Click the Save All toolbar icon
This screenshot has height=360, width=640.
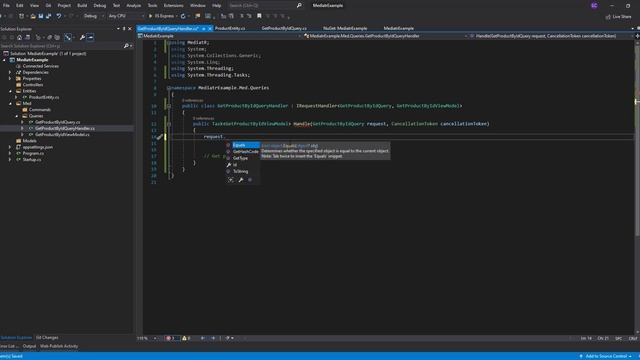(x=49, y=16)
